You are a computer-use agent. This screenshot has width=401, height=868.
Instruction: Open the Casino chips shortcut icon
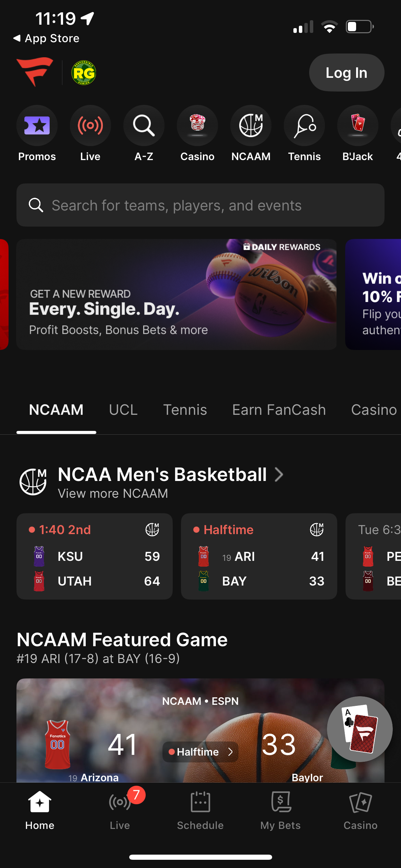click(x=197, y=125)
